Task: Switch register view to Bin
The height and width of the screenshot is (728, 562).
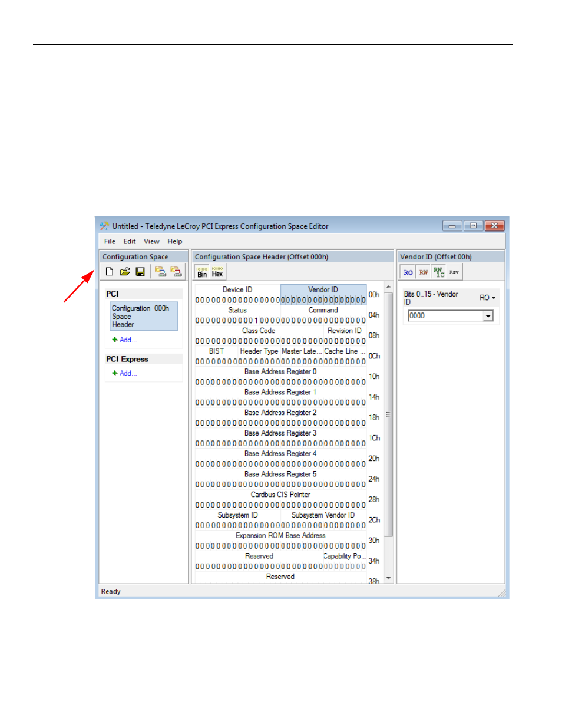Action: tap(202, 272)
